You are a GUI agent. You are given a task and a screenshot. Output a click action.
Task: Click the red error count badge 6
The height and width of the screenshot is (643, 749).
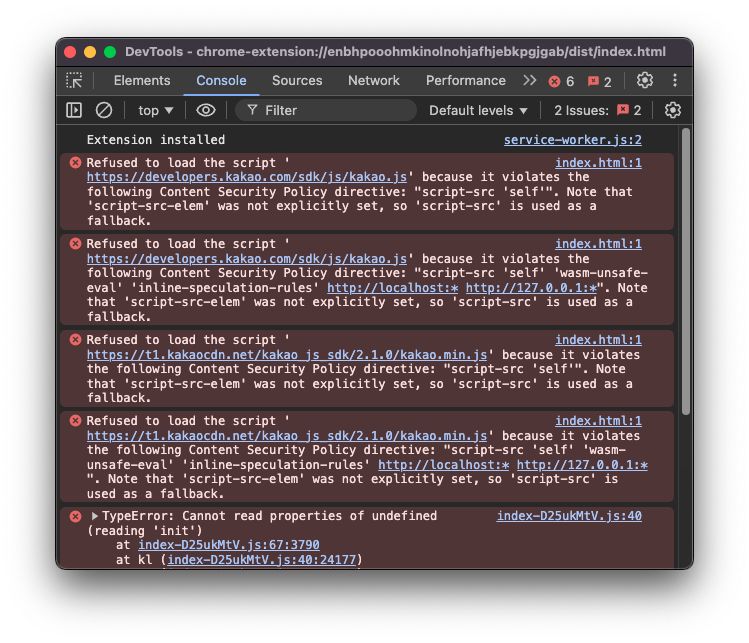(x=561, y=81)
